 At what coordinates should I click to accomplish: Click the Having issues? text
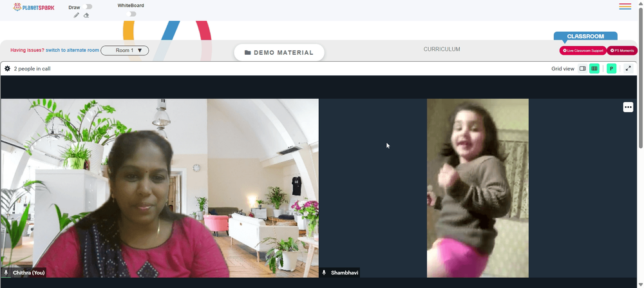coord(27,50)
